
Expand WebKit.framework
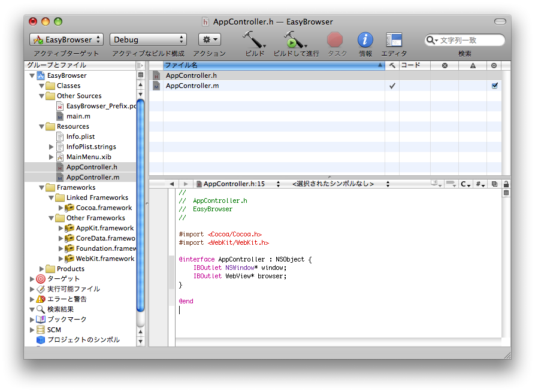[61, 259]
